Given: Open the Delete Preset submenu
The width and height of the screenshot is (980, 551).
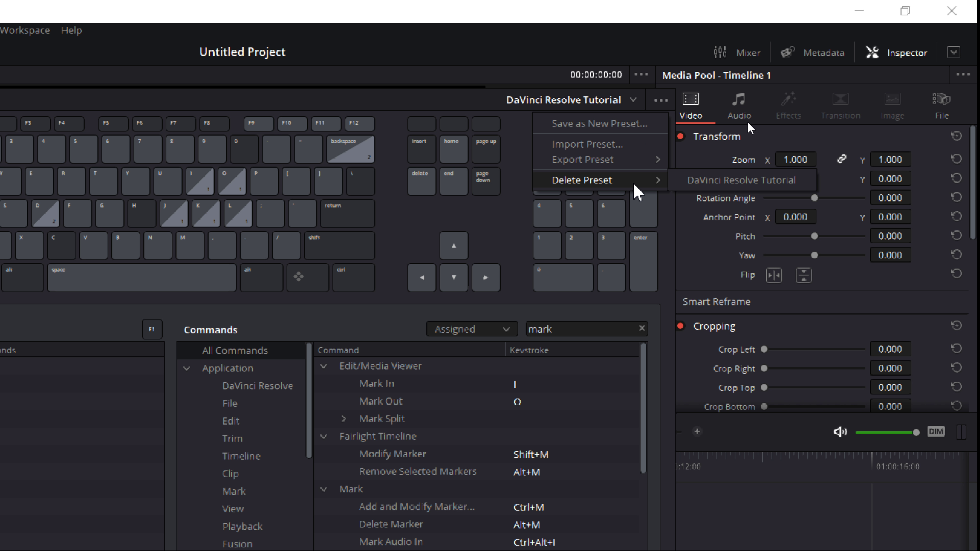Looking at the screenshot, I should coord(599,180).
